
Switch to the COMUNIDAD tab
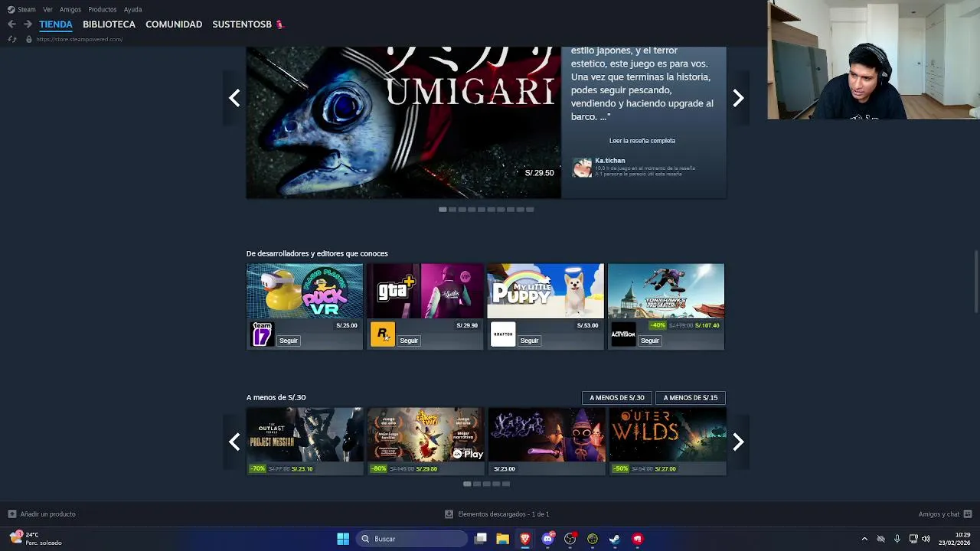(x=174, y=24)
